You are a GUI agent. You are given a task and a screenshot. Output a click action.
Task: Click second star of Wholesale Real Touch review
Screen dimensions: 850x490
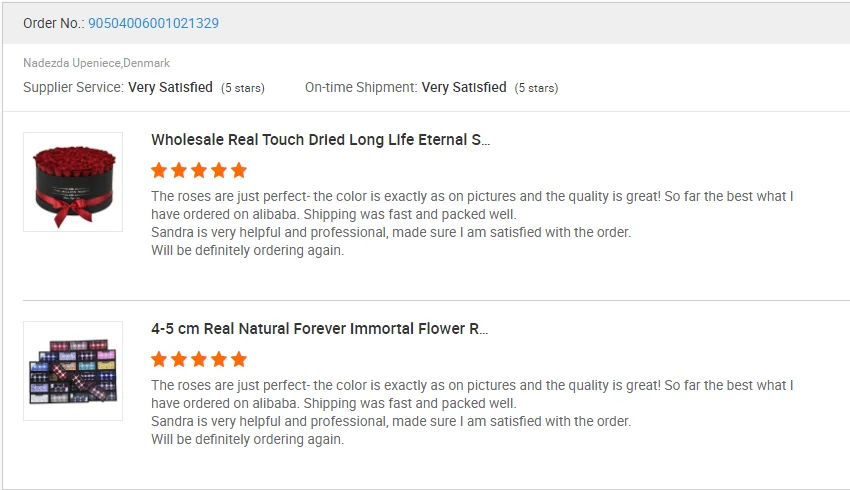179,170
